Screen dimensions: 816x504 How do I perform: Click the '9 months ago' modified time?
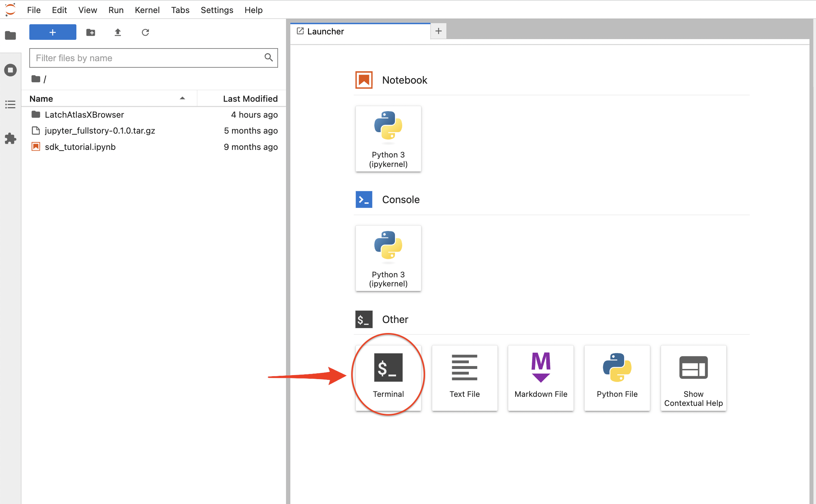(x=251, y=147)
